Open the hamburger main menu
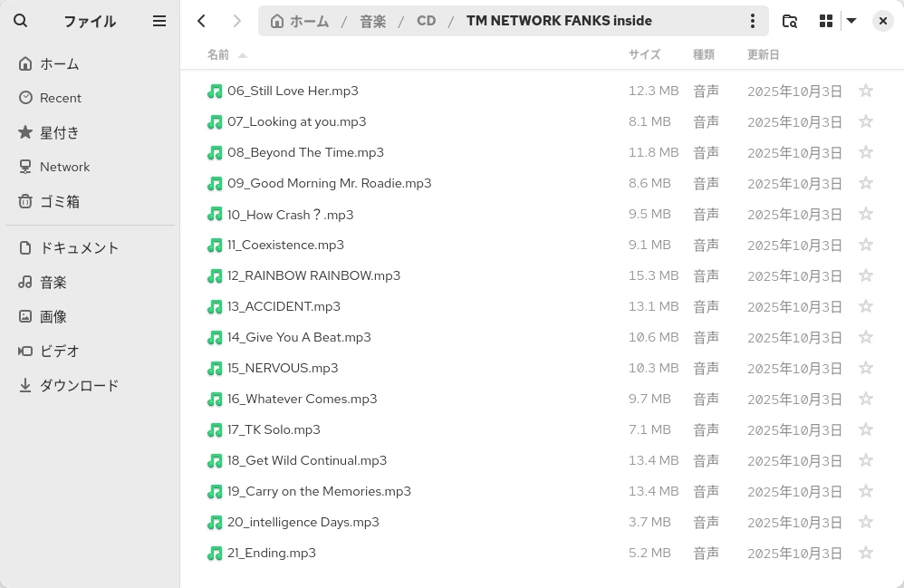The height and width of the screenshot is (588, 904). pos(159,21)
